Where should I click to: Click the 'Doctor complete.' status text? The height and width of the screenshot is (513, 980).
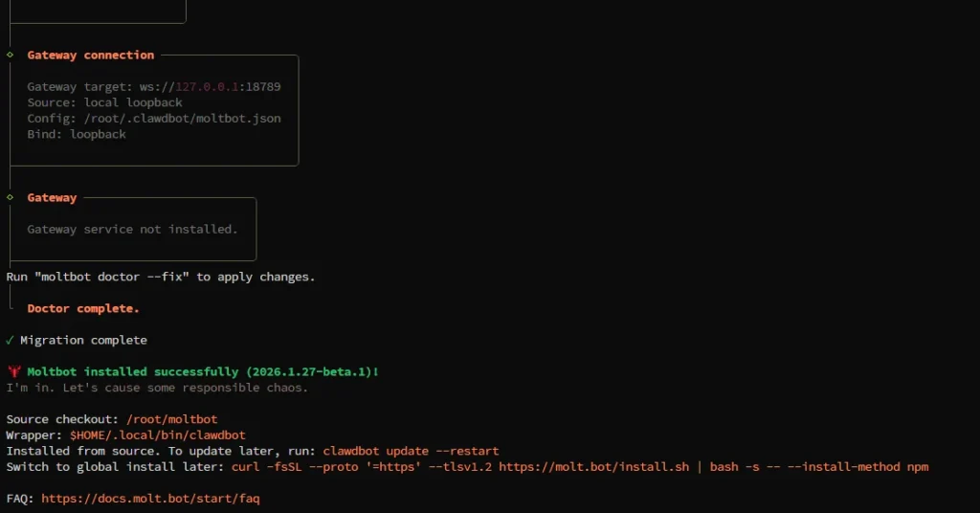click(83, 308)
